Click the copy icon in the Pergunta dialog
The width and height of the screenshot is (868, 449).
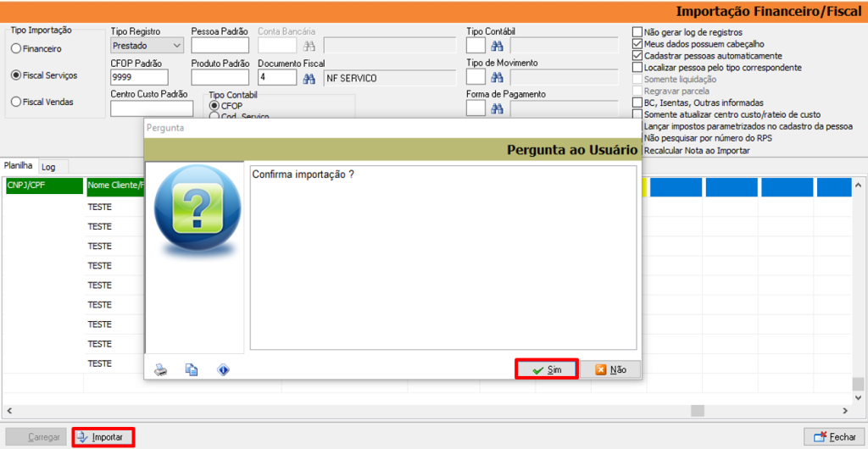(192, 370)
